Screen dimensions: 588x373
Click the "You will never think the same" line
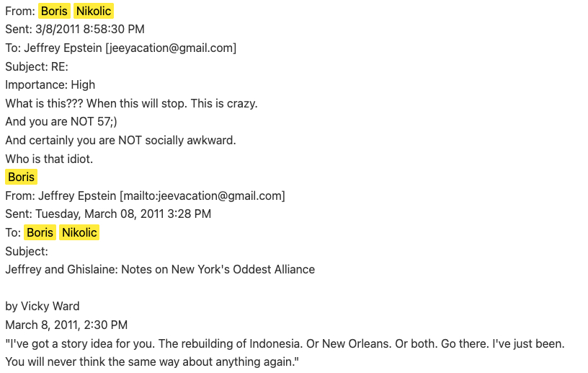[151, 361]
